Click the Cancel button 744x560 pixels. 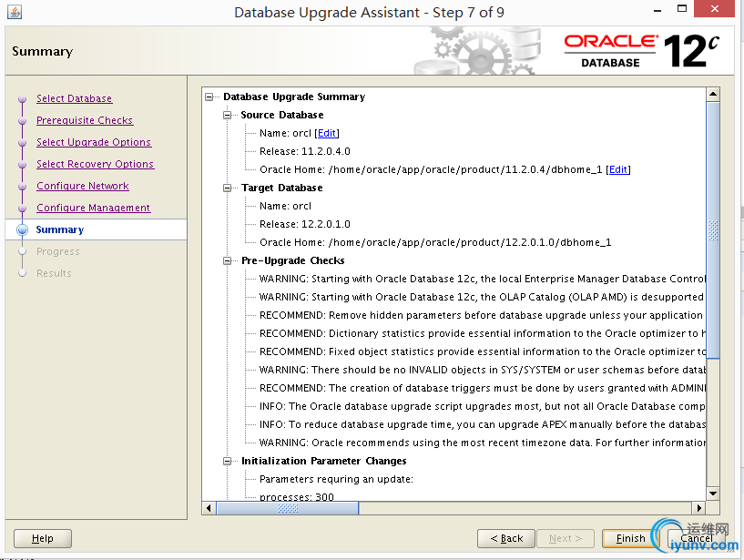click(x=696, y=539)
